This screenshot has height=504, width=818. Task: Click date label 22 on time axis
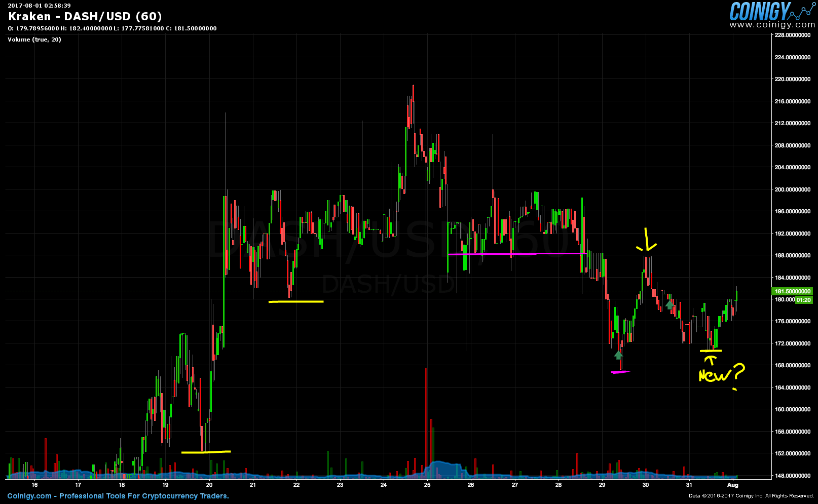[296, 485]
